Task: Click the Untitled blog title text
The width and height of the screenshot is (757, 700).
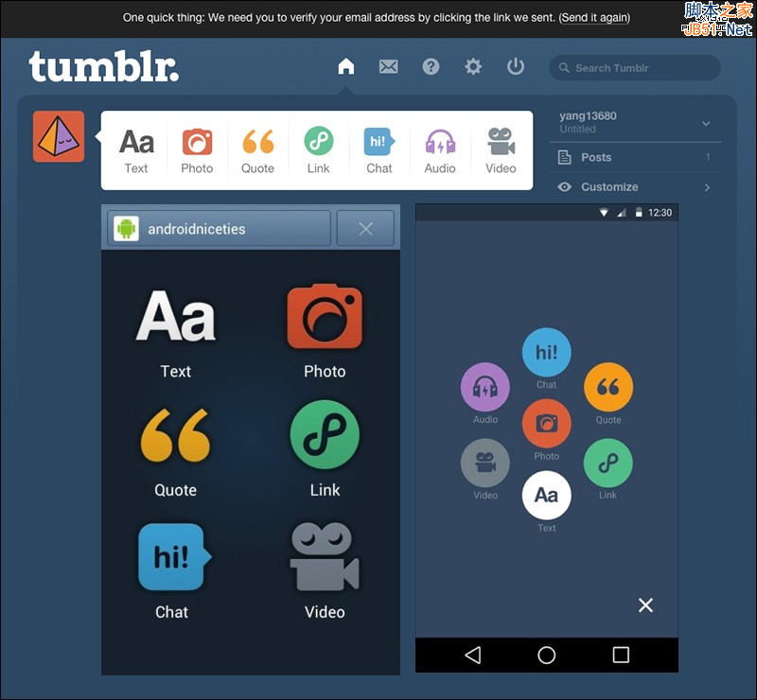Action: 577,130
